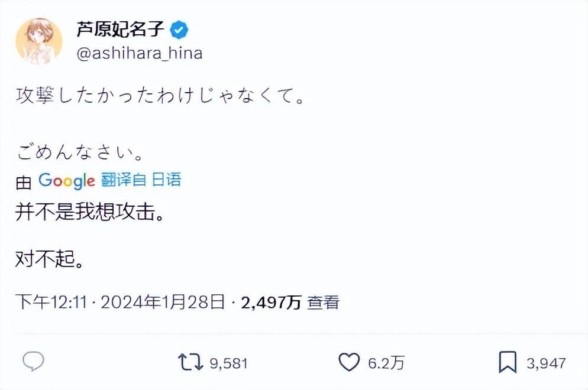The width and height of the screenshot is (588, 390).
Task: Click the 6.2万 like count
Action: (386, 363)
